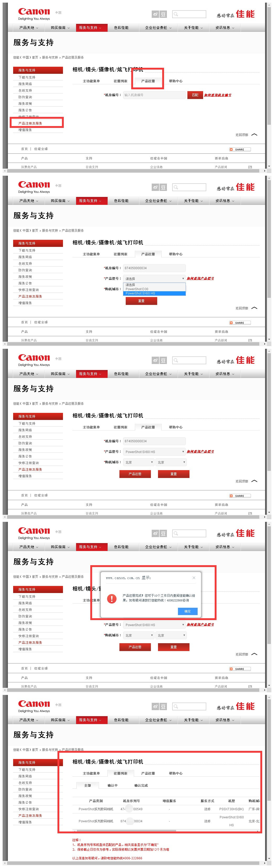Expand 关于佳能 nav menu on the 注册列表 table page
The width and height of the screenshot is (274, 868).
coord(193,720)
